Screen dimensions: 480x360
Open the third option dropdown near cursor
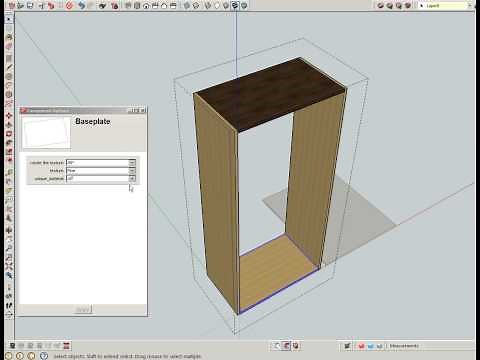(132, 179)
